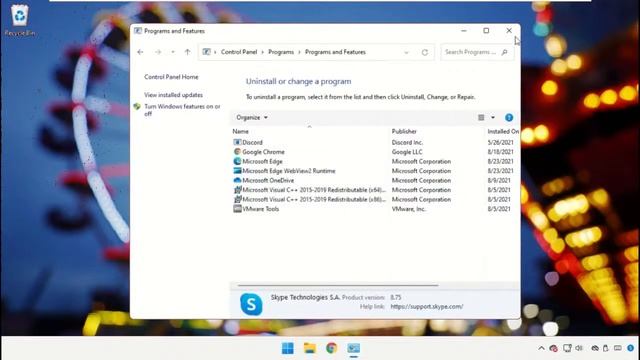
Task: Open the Windows Start menu
Action: (x=288, y=348)
